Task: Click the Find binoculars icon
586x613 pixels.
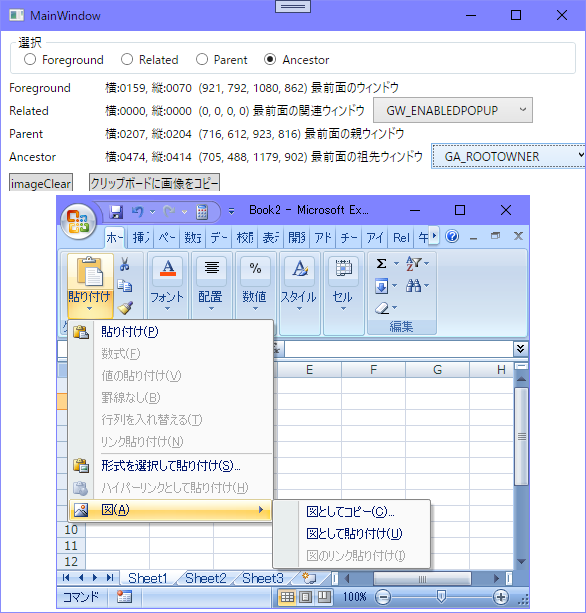Action: coord(413,286)
